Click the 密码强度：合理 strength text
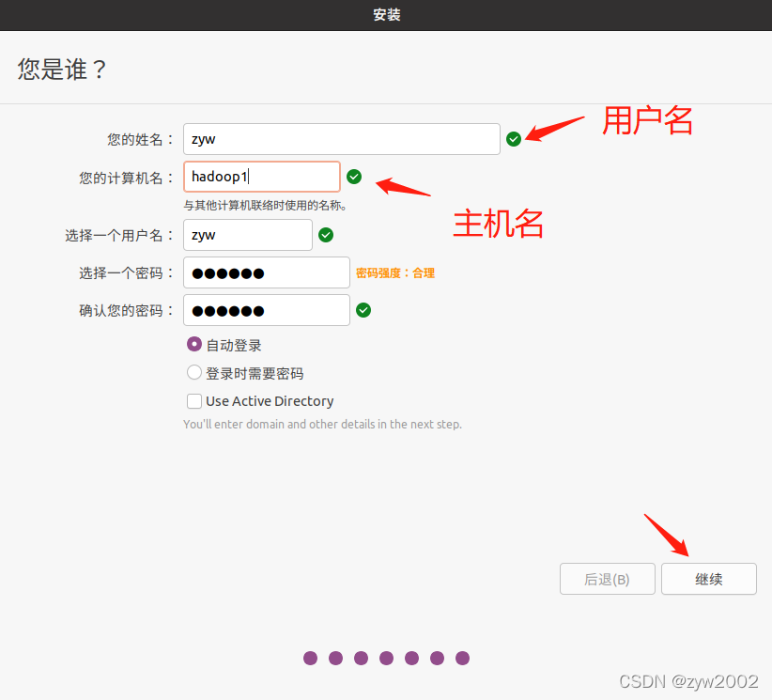This screenshot has width=772, height=700. pos(395,272)
